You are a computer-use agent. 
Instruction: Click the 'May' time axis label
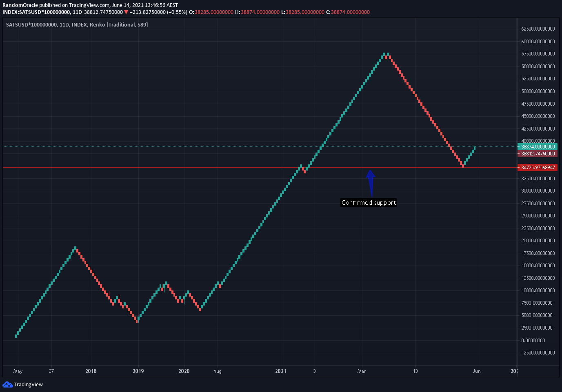[18, 371]
